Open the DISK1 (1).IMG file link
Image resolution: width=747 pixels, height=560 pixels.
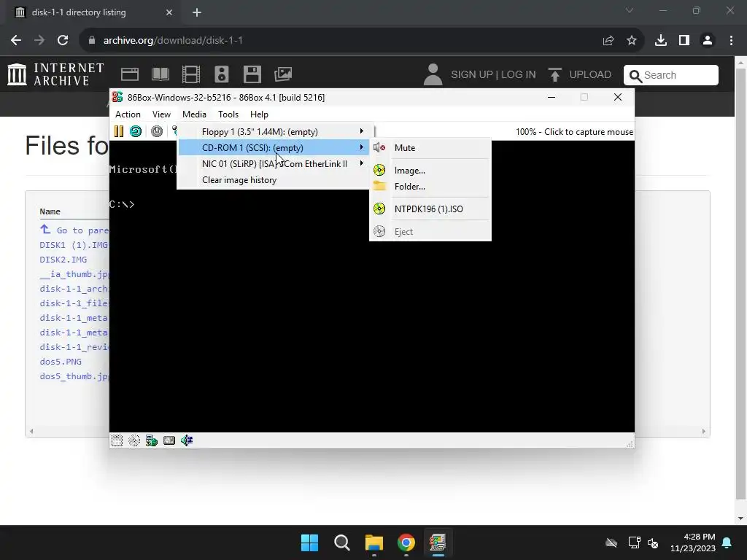[74, 245]
